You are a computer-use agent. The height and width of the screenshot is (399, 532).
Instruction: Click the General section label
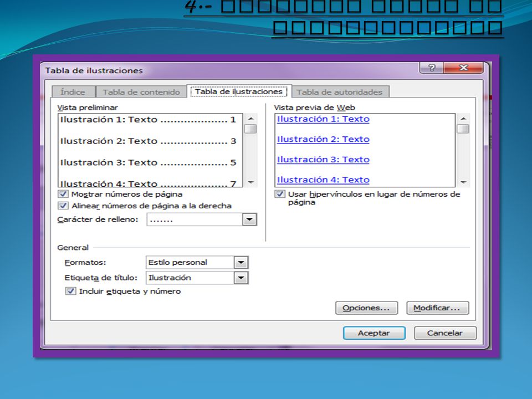(73, 247)
